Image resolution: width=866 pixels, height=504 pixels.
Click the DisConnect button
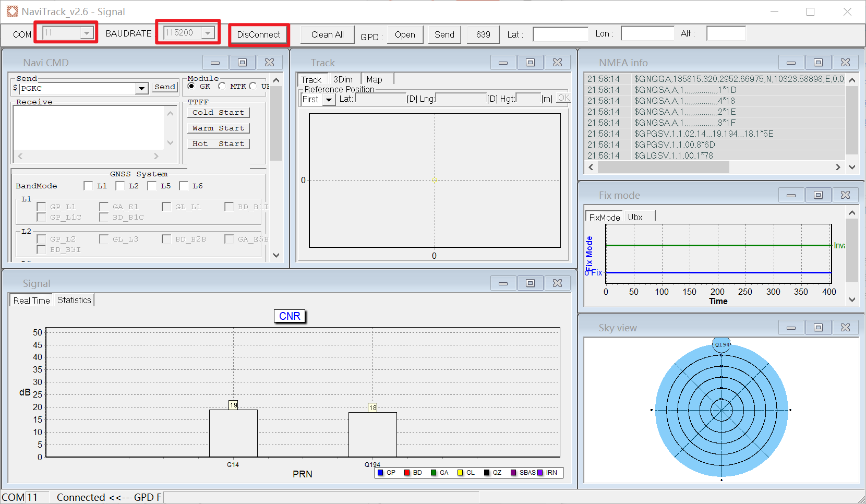[x=259, y=34]
